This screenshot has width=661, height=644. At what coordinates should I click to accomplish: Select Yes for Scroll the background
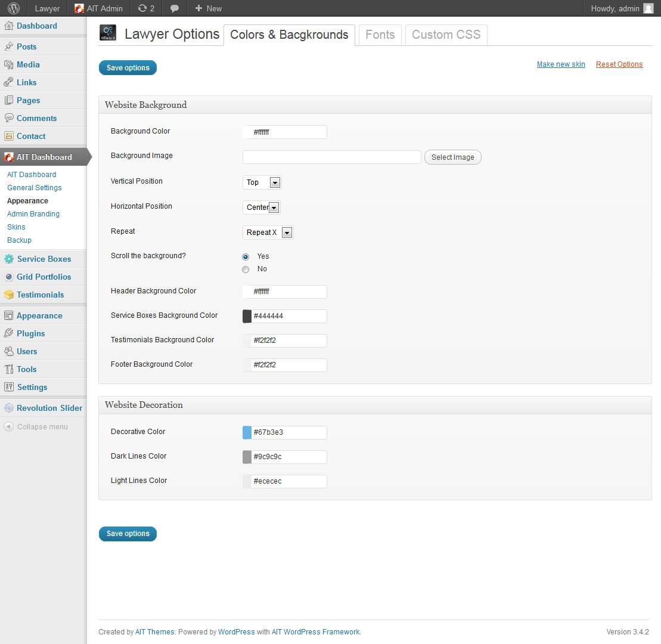pos(246,256)
